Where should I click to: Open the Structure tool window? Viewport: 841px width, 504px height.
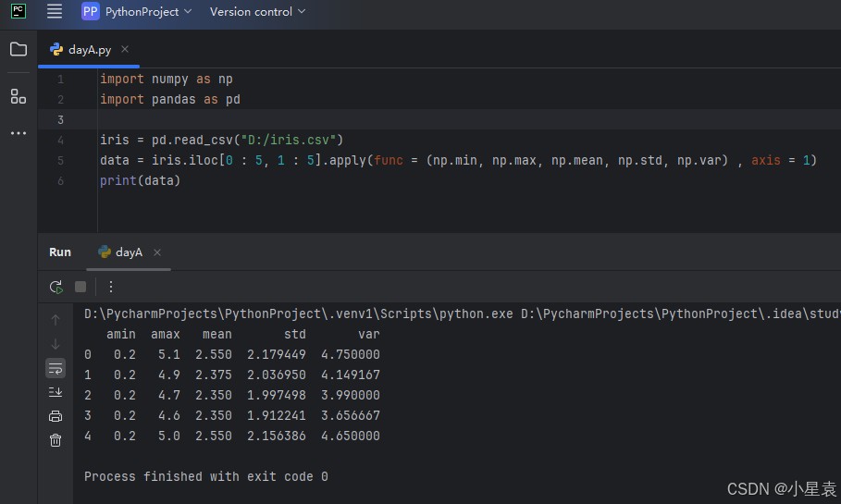[x=19, y=96]
